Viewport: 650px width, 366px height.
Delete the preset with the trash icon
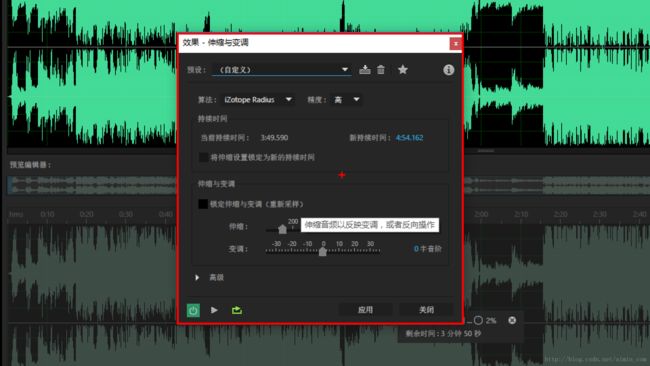[x=381, y=70]
